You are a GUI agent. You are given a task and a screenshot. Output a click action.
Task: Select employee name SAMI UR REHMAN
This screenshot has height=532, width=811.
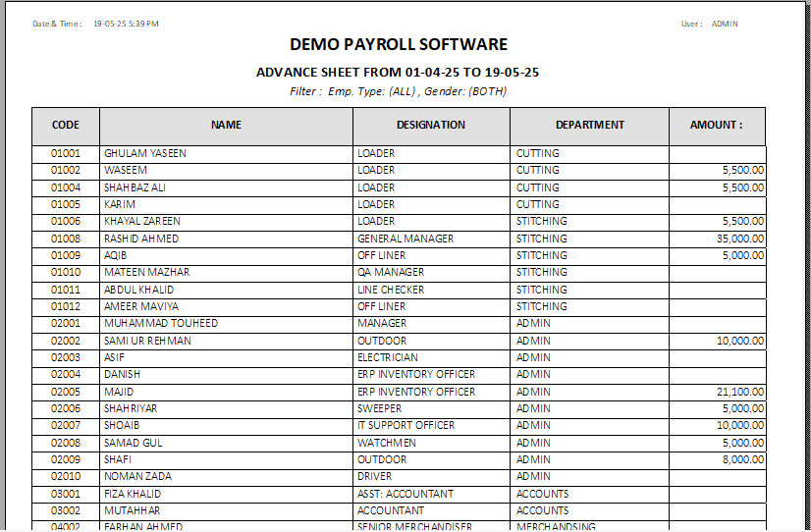[148, 341]
